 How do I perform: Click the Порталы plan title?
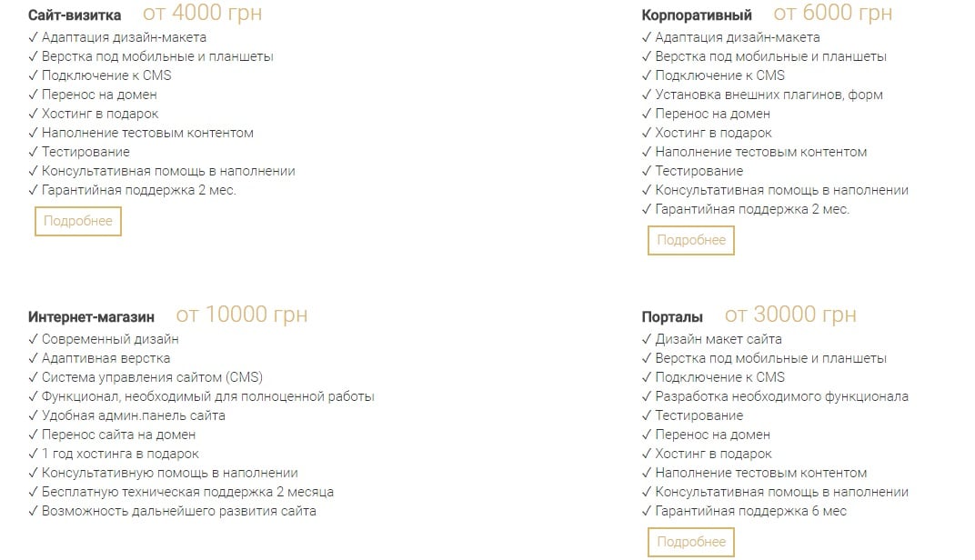click(x=672, y=317)
